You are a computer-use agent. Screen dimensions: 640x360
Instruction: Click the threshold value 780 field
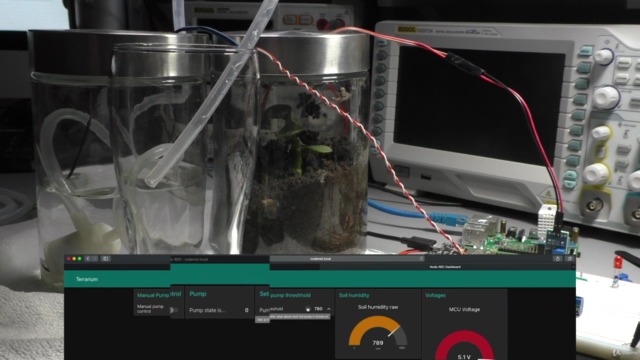click(x=318, y=309)
